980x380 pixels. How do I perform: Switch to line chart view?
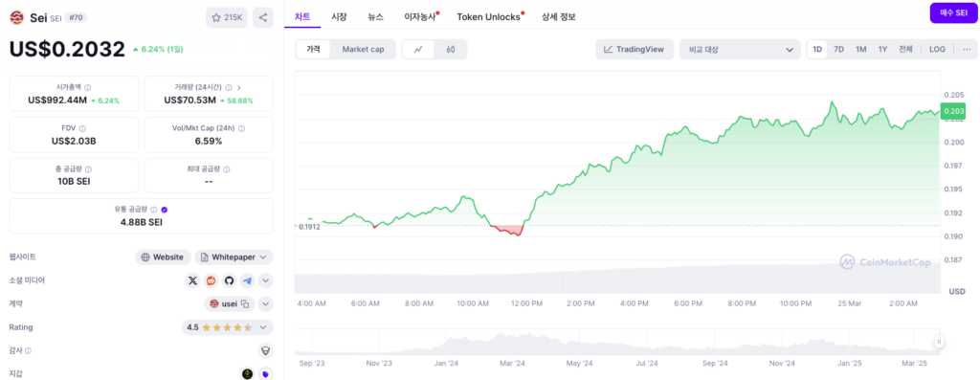(419, 50)
